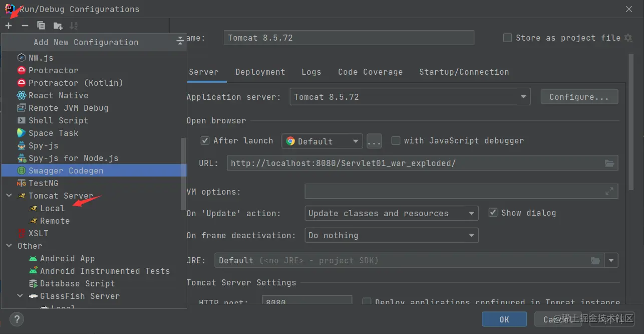This screenshot has width=644, height=334.
Task: Uncheck the After launch checkbox
Action: click(x=205, y=140)
